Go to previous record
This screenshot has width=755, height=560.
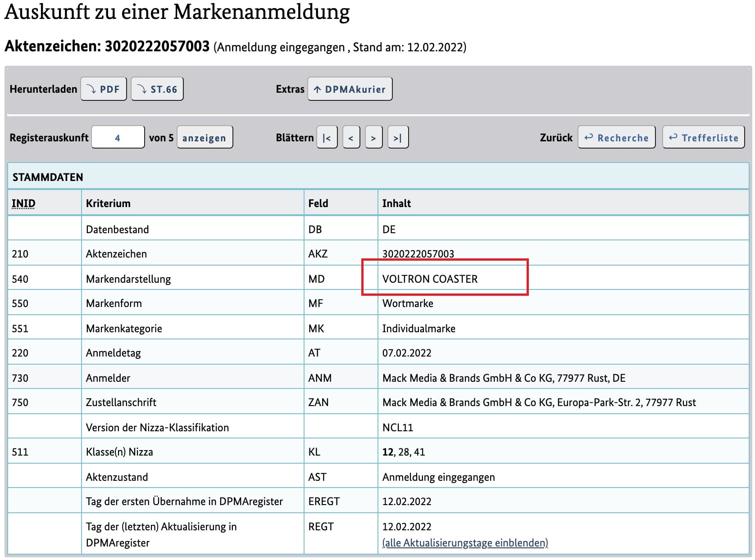click(x=351, y=138)
